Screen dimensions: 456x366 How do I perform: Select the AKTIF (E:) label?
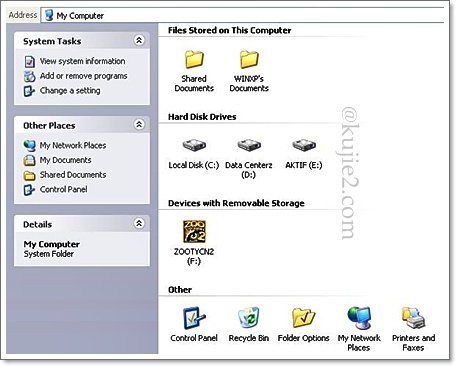tap(304, 165)
